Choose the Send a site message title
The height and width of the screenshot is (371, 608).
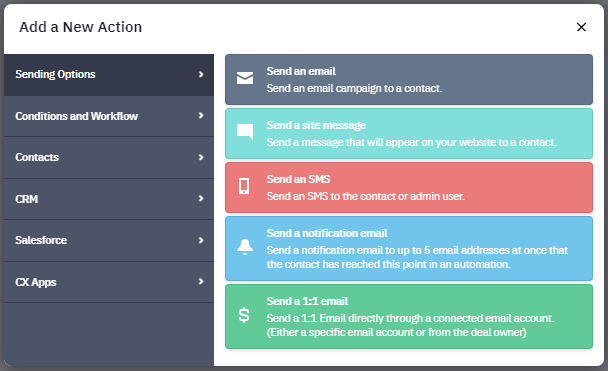coord(316,125)
